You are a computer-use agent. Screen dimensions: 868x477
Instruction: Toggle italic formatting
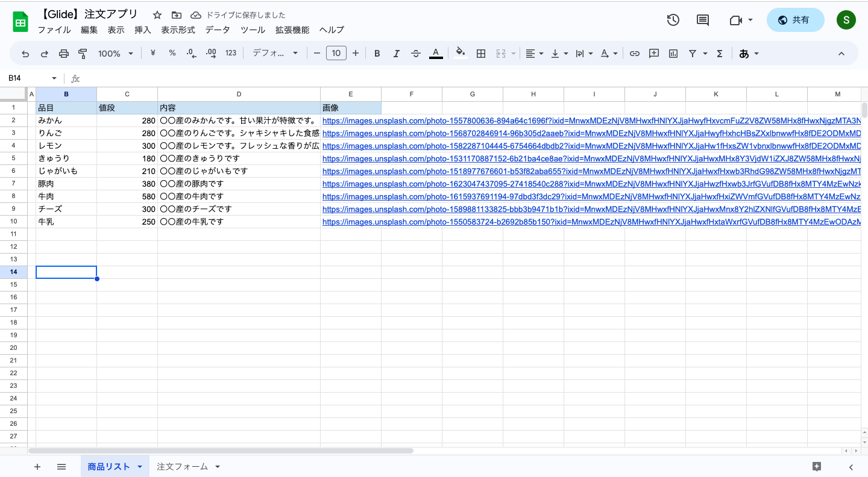tap(397, 54)
